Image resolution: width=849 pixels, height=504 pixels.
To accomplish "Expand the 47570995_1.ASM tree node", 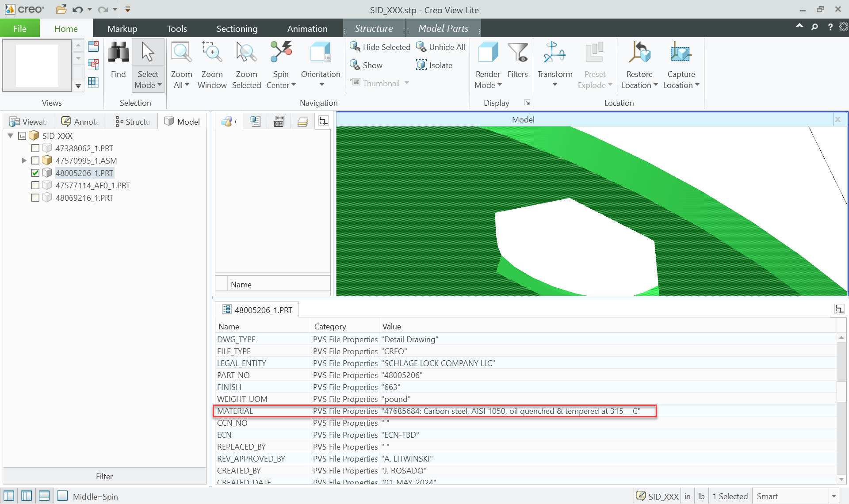I will (24, 160).
